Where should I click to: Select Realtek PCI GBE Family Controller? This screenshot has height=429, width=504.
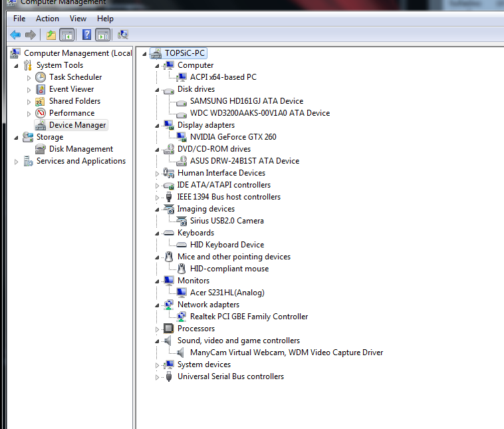[249, 317]
